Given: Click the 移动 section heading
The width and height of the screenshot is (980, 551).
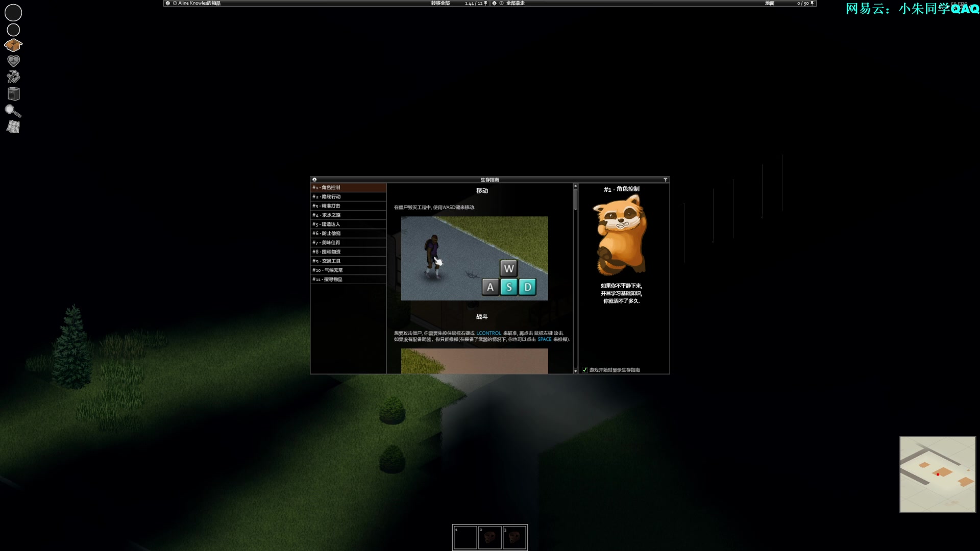Looking at the screenshot, I should tap(482, 191).
